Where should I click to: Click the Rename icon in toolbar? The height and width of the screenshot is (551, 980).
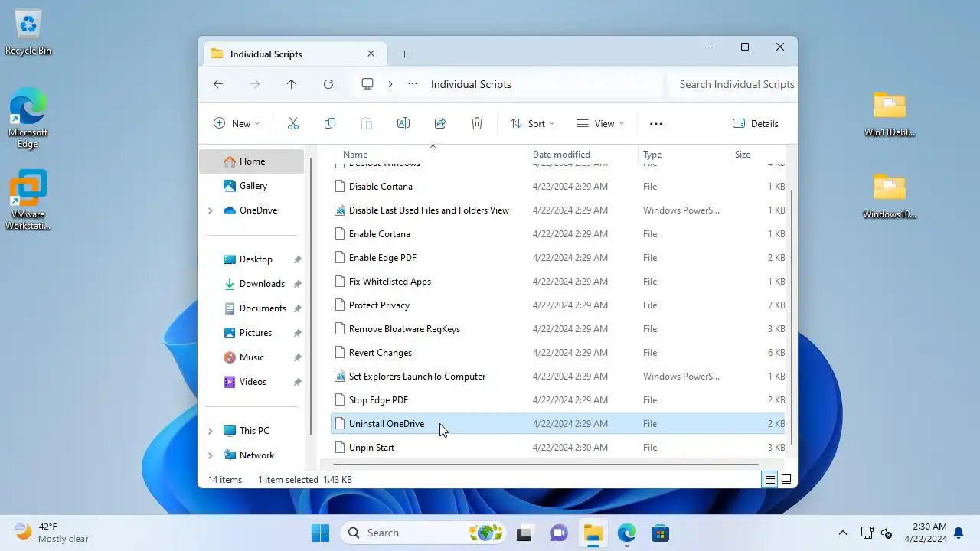403,123
